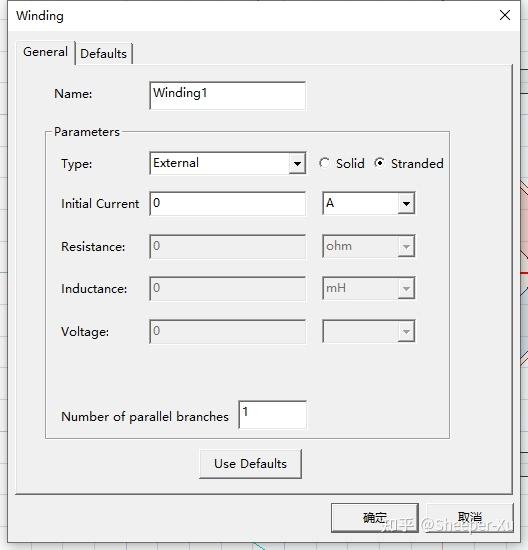
Task: Confirm with the 确定 button
Action: [x=374, y=518]
